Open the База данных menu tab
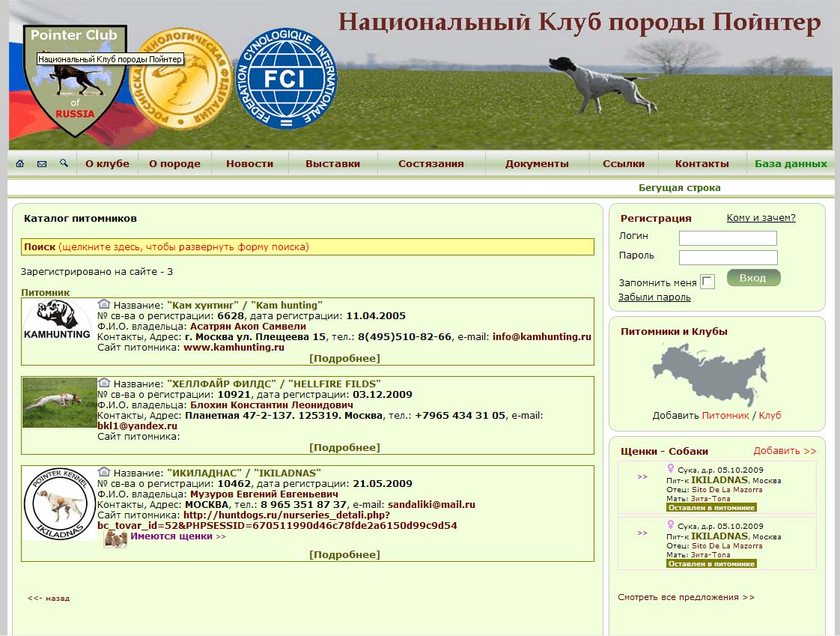Viewport: 840px width, 636px height. click(788, 162)
